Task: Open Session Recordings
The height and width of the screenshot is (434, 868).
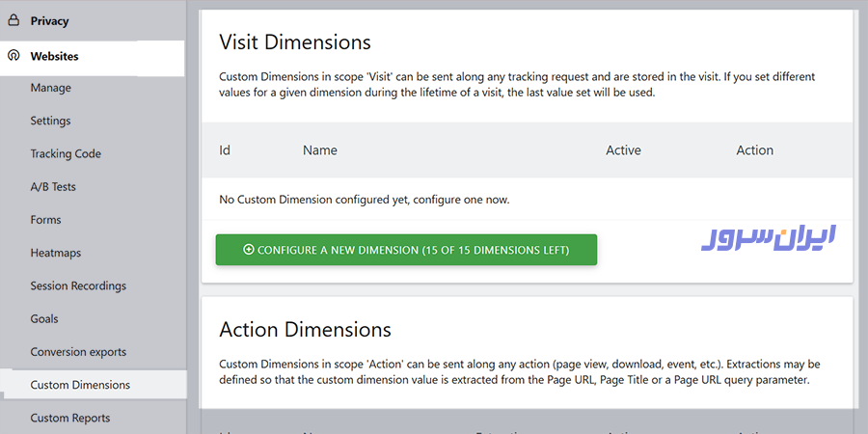Action: [78, 285]
